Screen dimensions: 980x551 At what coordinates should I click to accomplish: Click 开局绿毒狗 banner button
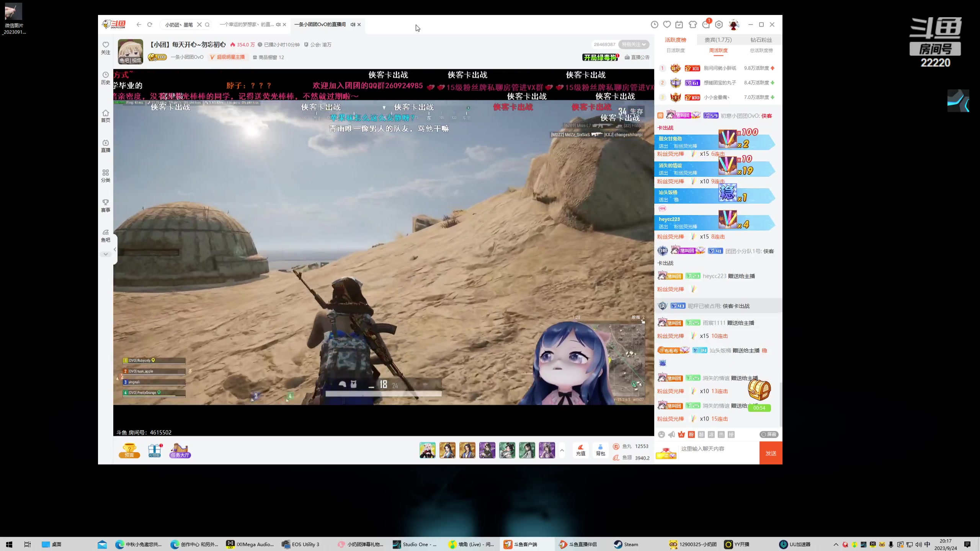(x=600, y=57)
